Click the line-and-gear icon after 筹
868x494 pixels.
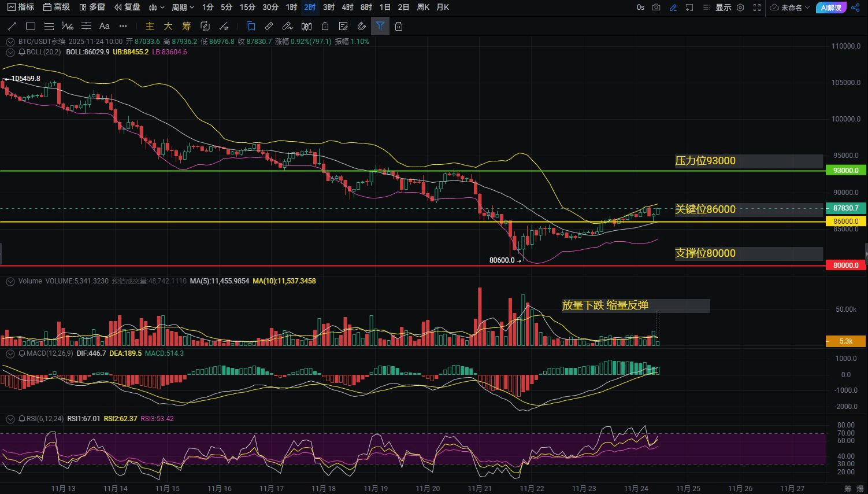click(x=224, y=26)
